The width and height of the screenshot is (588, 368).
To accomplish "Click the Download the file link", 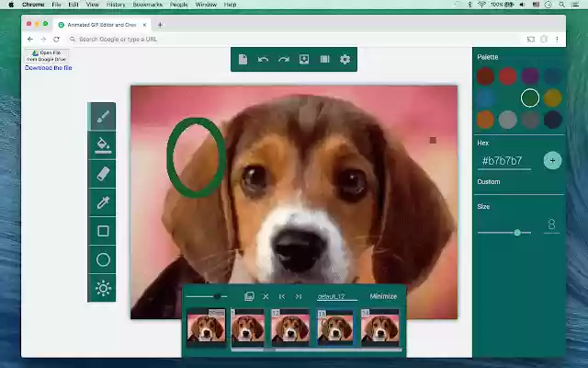I will (x=49, y=68).
